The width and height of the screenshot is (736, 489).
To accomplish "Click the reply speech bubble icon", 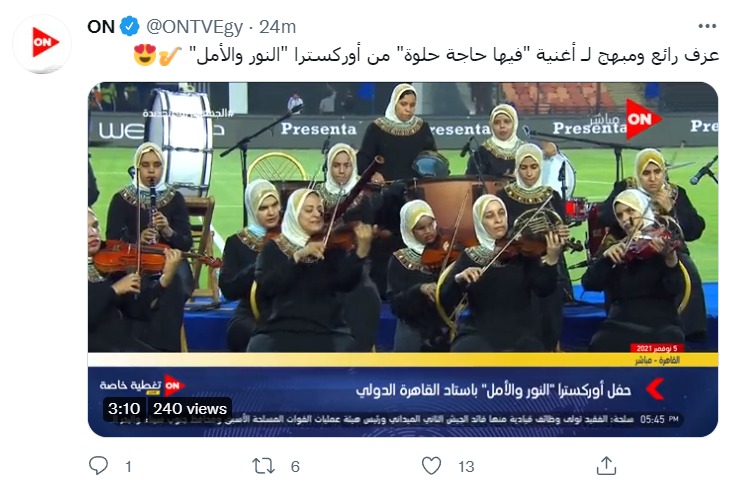I will click(99, 466).
